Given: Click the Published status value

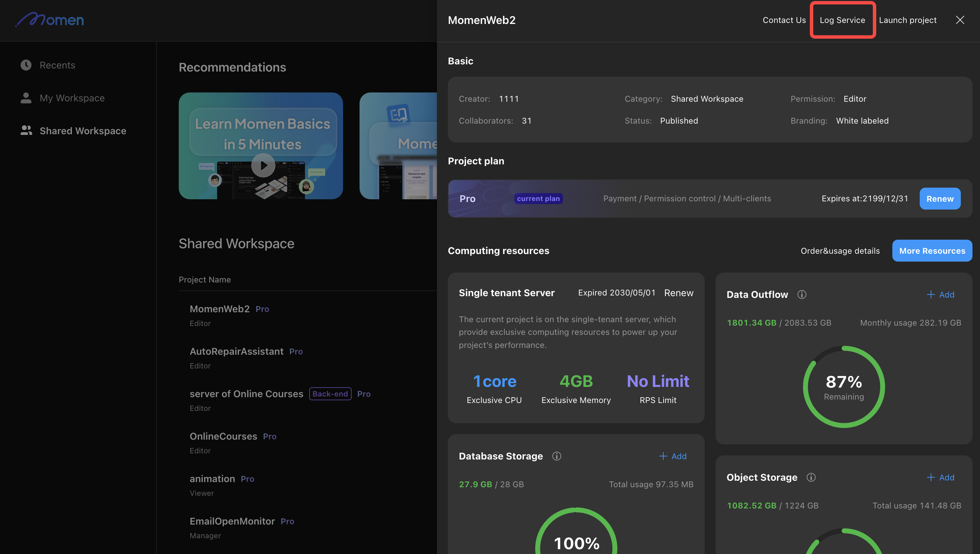Looking at the screenshot, I should click(679, 121).
